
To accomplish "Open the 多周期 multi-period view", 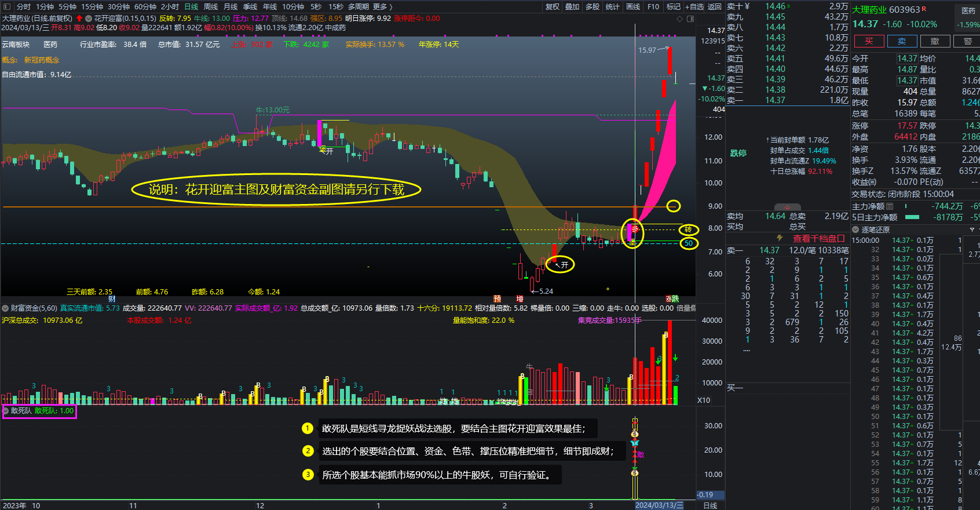I will click(359, 6).
